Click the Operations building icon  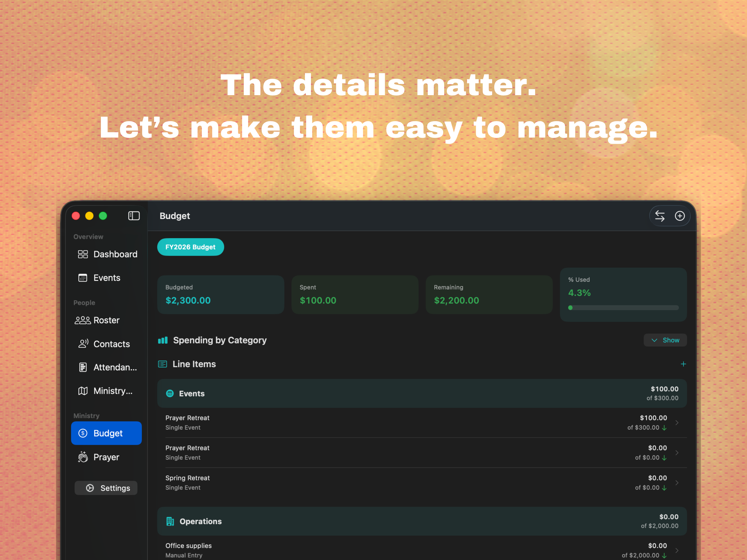tap(170, 521)
